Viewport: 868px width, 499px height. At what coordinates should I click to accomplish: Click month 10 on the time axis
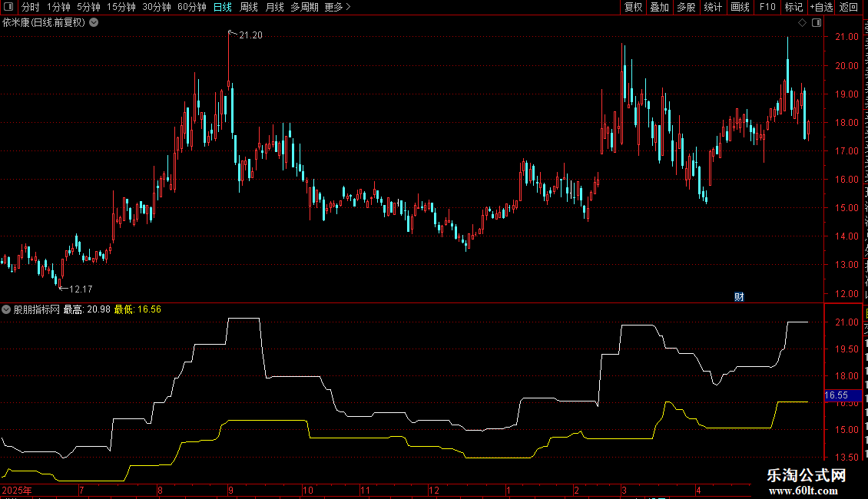(308, 491)
